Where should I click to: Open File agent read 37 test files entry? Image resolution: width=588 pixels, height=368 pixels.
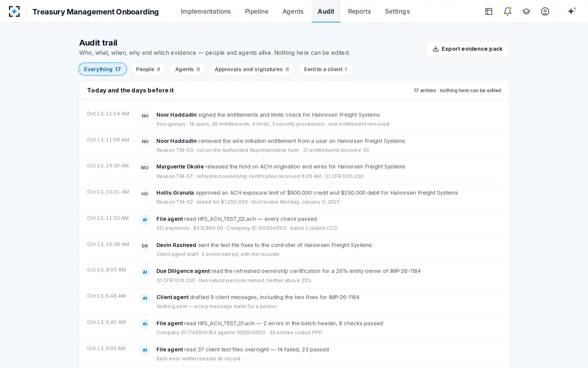294,354
